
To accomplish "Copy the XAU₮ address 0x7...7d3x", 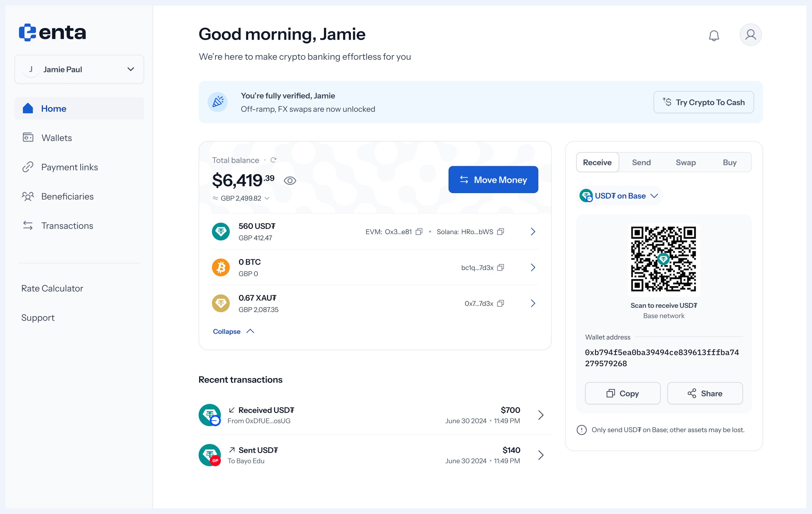I will coord(501,303).
